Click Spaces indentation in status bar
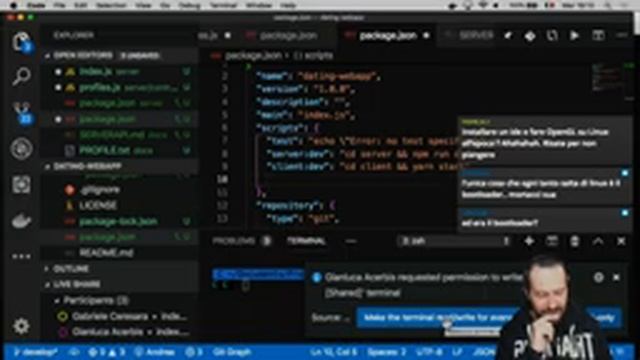The height and width of the screenshot is (360, 640). click(387, 352)
